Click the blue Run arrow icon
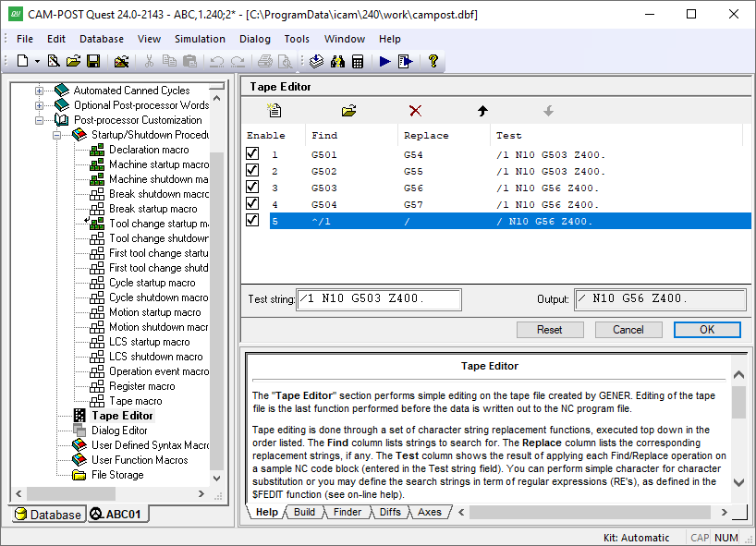Image resolution: width=756 pixels, height=546 pixels. (x=384, y=61)
